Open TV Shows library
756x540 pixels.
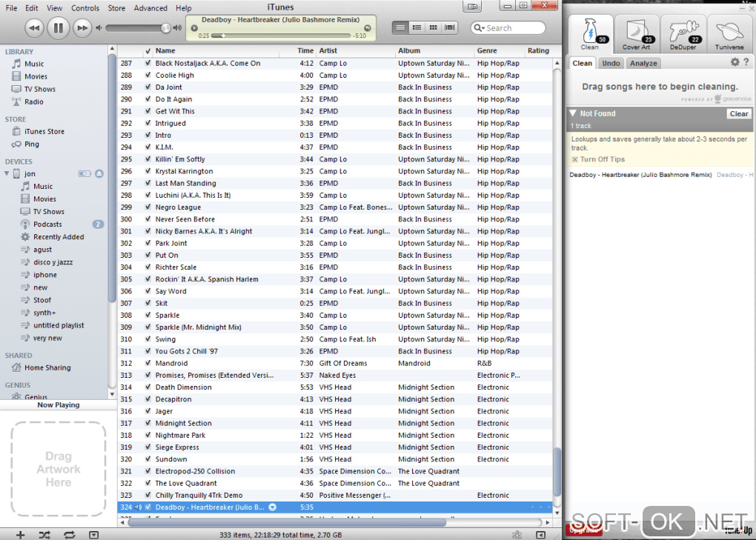pyautogui.click(x=39, y=89)
